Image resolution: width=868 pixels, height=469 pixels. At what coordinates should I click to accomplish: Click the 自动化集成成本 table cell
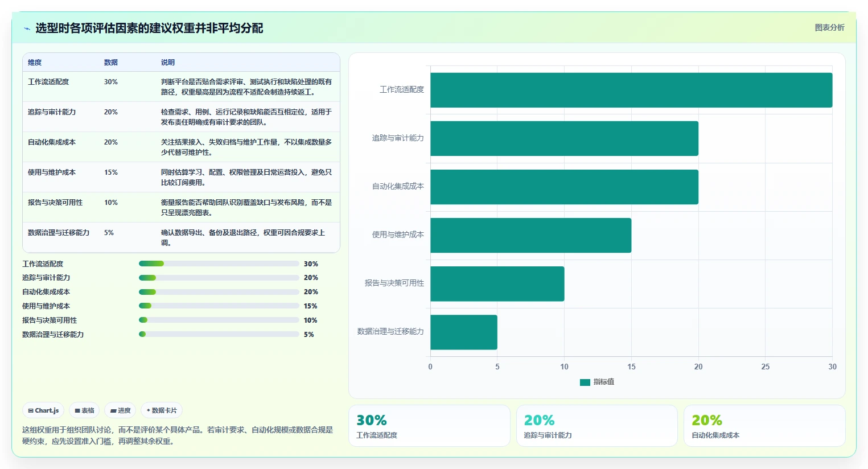(x=52, y=142)
